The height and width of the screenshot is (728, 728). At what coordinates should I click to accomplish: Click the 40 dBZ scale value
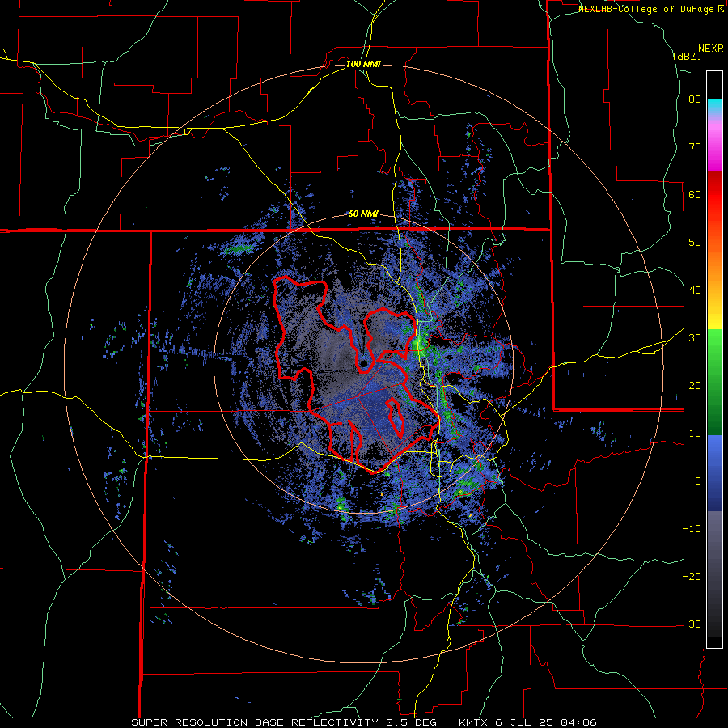695,290
